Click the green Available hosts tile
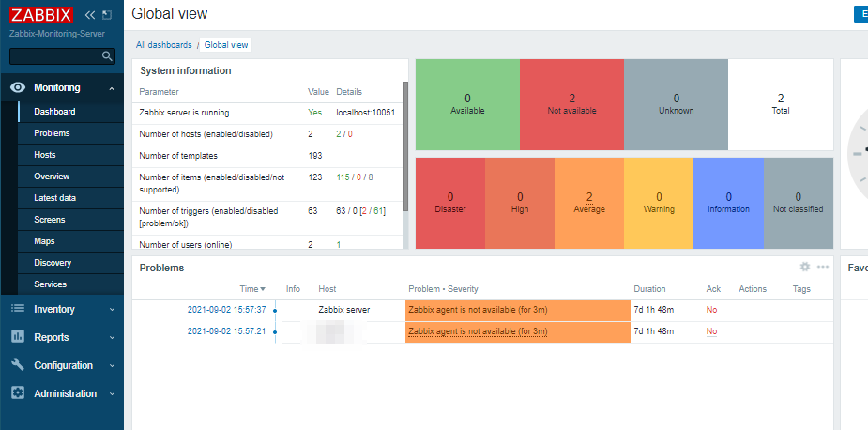The image size is (868, 430). (467, 105)
